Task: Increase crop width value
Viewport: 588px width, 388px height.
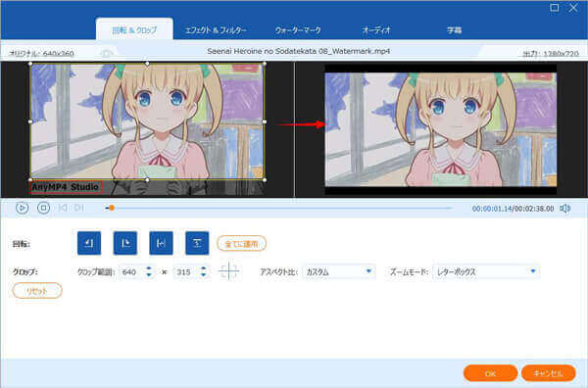Action: 149,268
